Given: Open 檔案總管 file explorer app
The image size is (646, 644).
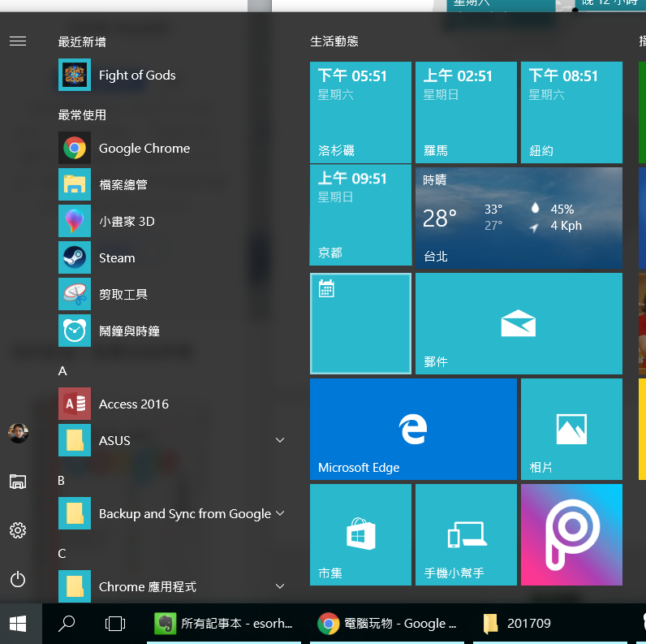Looking at the screenshot, I should [172, 184].
